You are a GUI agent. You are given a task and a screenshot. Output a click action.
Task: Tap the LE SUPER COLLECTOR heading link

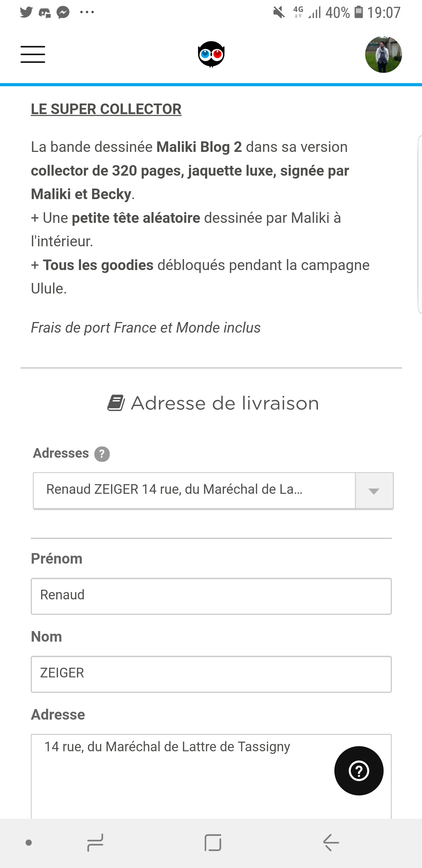point(106,109)
